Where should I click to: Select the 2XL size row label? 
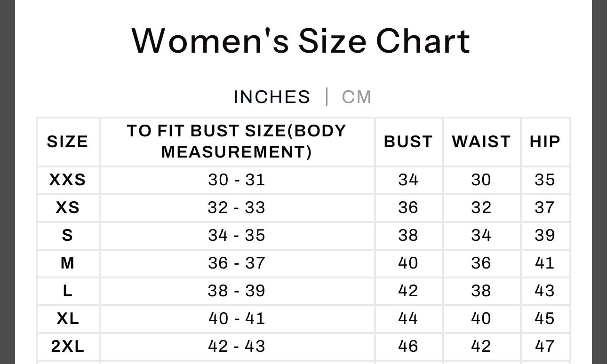[68, 346]
